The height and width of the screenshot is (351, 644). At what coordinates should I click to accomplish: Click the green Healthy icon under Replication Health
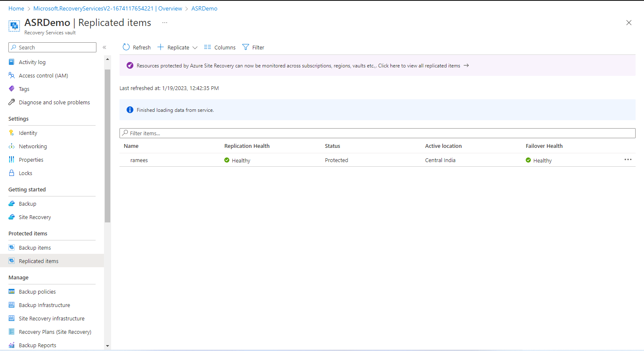pyautogui.click(x=227, y=160)
